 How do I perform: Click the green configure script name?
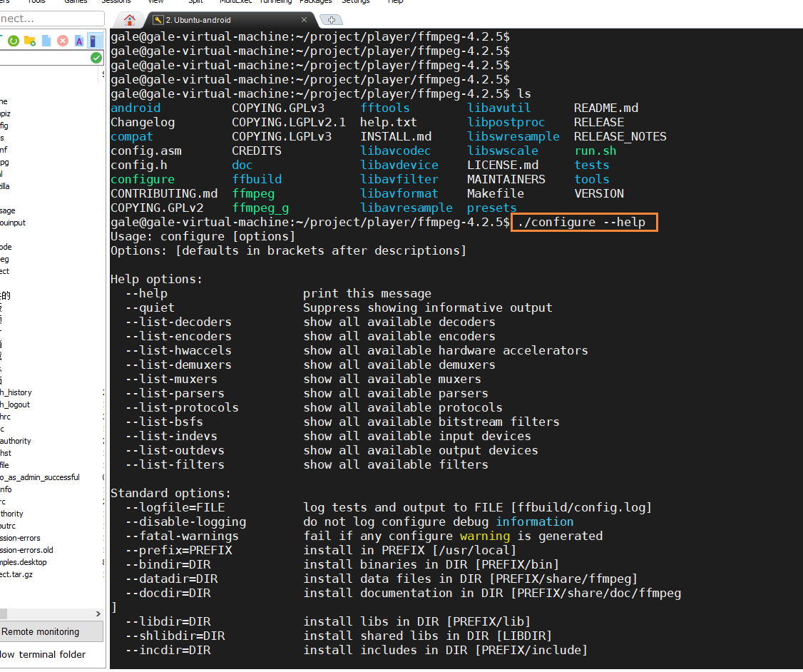pos(143,179)
